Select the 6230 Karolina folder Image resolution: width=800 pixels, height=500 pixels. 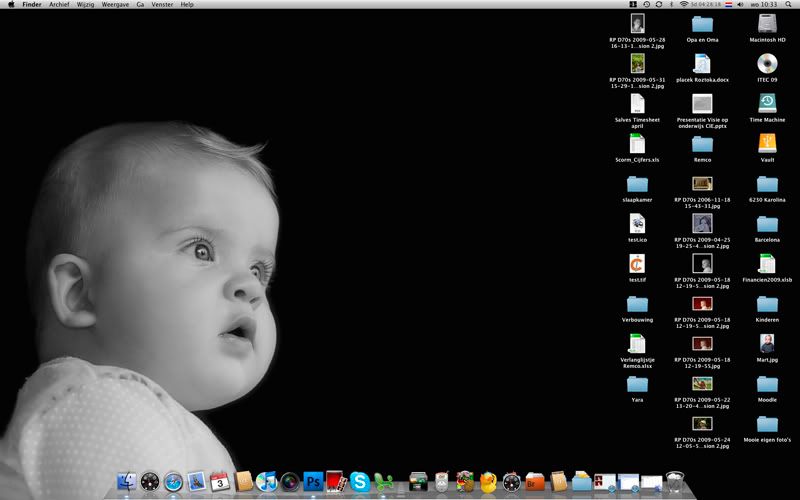pyautogui.click(x=767, y=184)
